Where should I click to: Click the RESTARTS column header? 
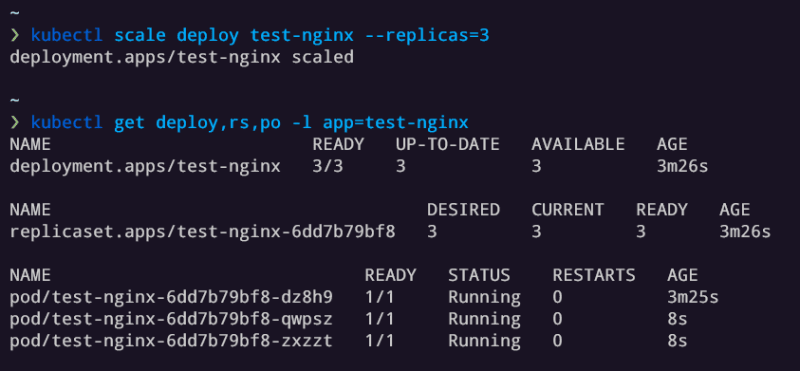[x=594, y=276]
